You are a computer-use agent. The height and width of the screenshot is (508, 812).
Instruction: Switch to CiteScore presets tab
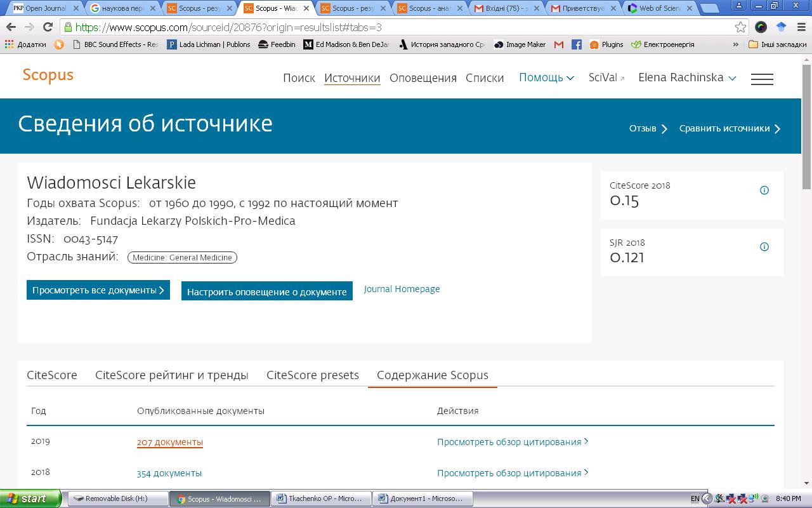tap(313, 375)
